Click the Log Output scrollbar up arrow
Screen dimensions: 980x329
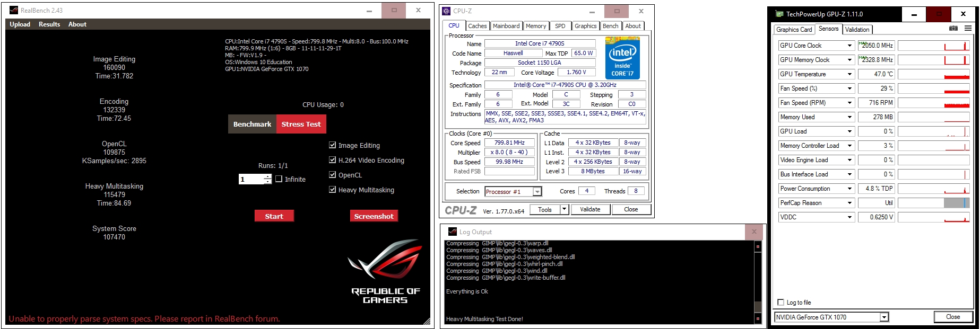(758, 246)
